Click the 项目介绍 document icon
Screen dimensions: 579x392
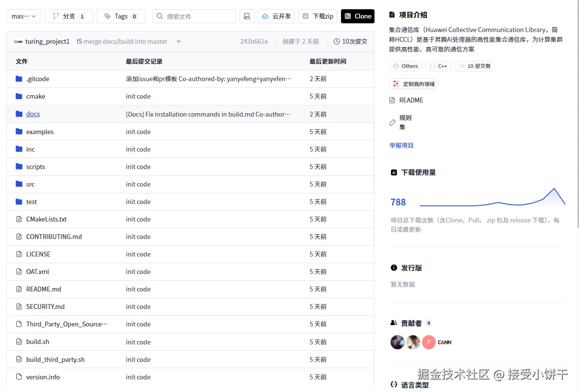[x=392, y=15]
